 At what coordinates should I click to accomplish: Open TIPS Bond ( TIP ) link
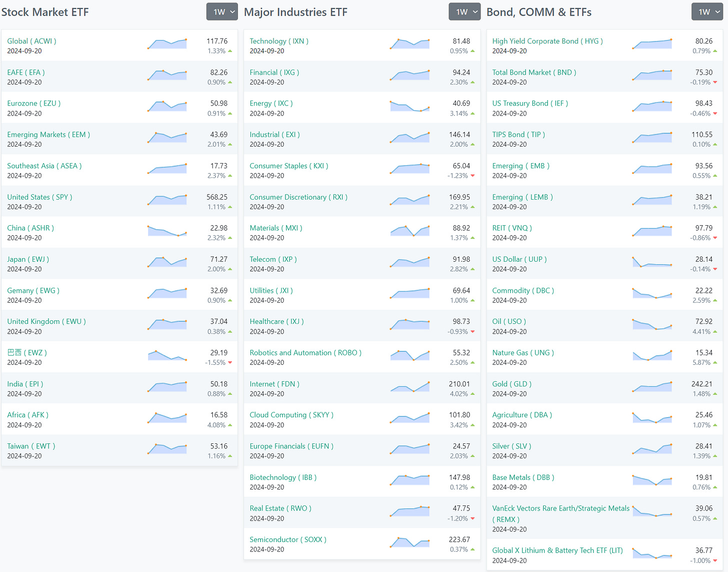(518, 135)
